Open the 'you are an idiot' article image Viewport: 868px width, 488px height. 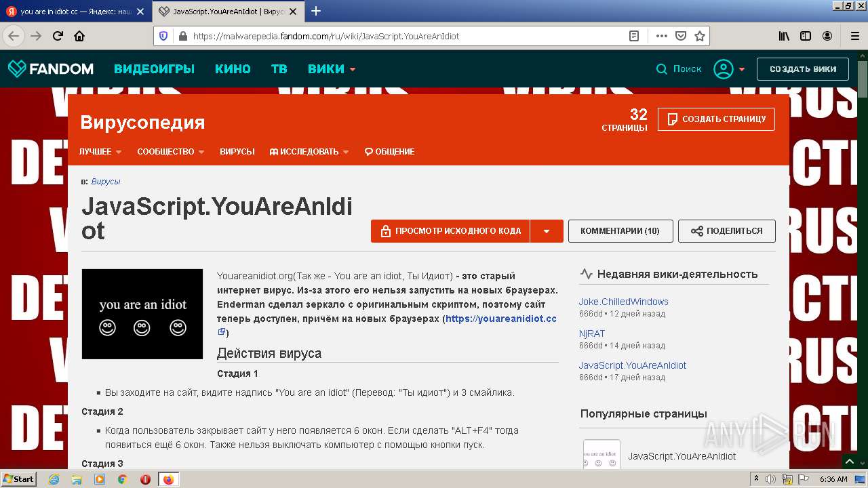(x=142, y=314)
